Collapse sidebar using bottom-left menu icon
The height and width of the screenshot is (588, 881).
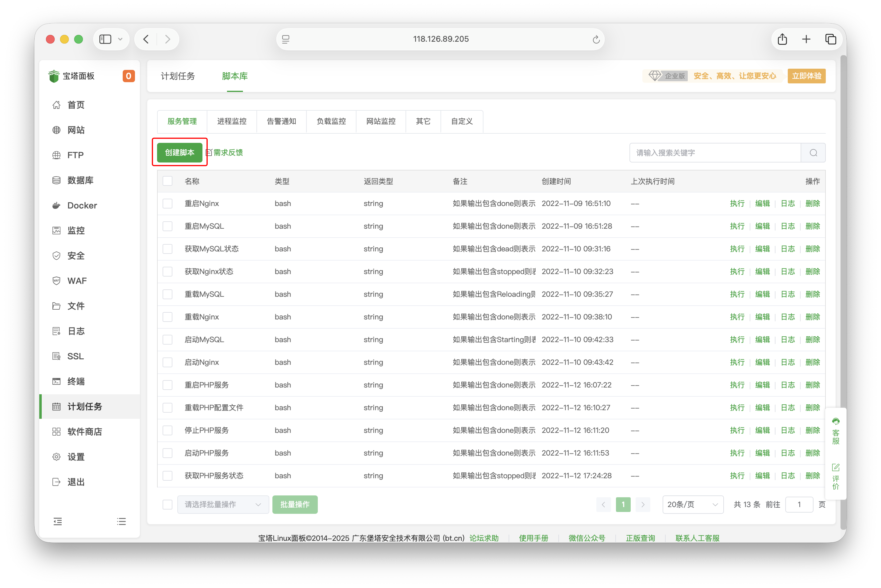point(57,521)
